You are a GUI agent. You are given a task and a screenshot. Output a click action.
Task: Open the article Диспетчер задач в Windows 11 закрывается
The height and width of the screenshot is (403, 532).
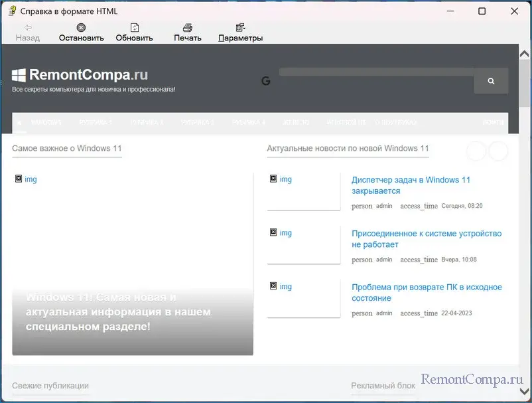(x=411, y=185)
